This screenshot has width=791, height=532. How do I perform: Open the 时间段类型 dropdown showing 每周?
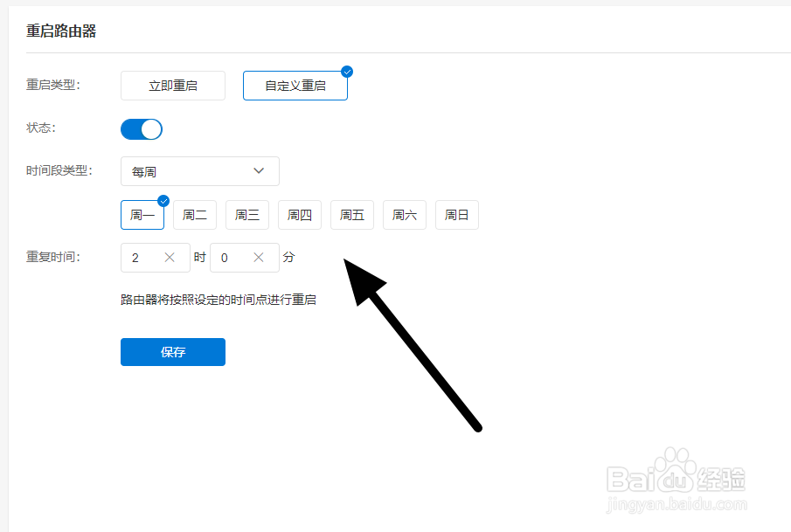(200, 171)
